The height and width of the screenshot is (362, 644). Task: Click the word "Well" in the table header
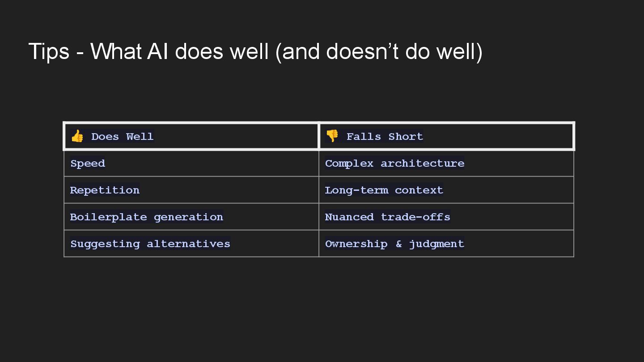click(x=140, y=136)
